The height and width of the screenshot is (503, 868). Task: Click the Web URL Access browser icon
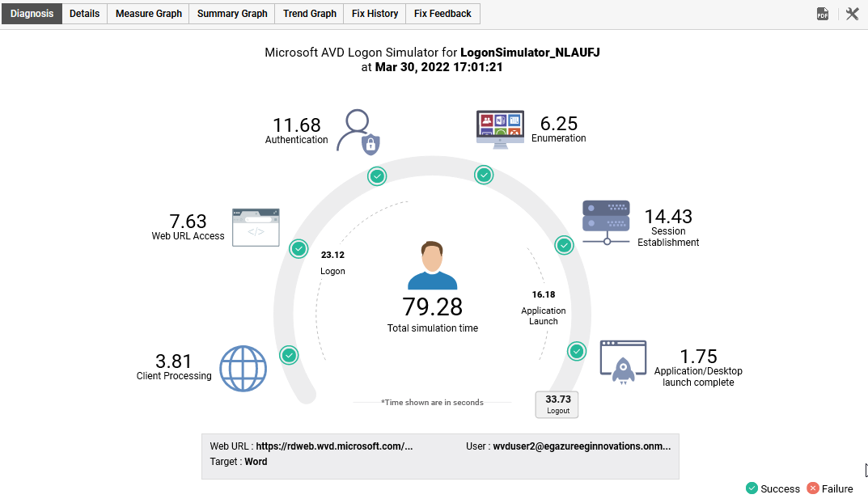tap(256, 227)
